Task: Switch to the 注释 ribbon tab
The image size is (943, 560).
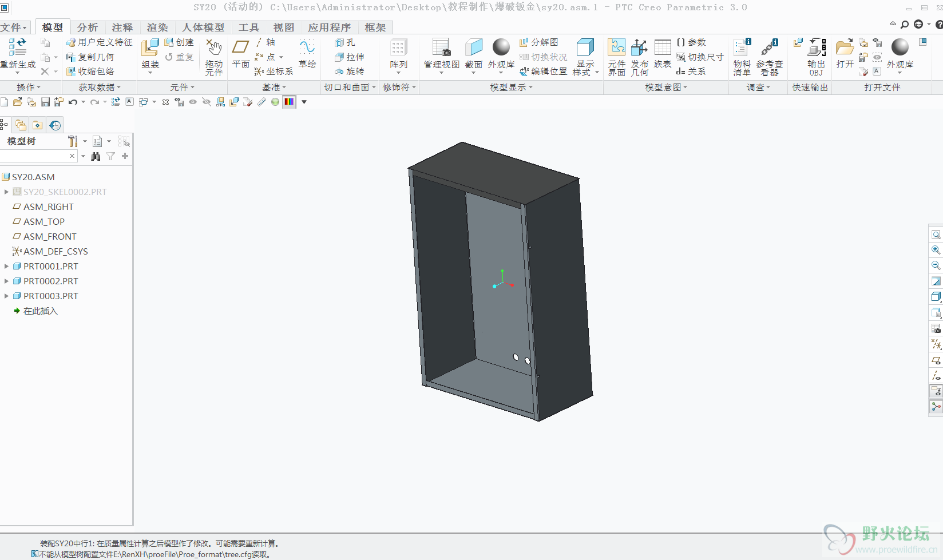Action: 122,27
